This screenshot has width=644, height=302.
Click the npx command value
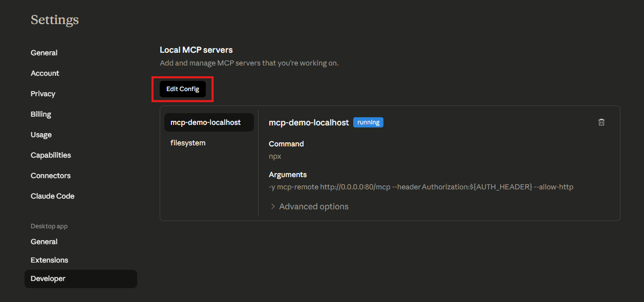pos(275,156)
